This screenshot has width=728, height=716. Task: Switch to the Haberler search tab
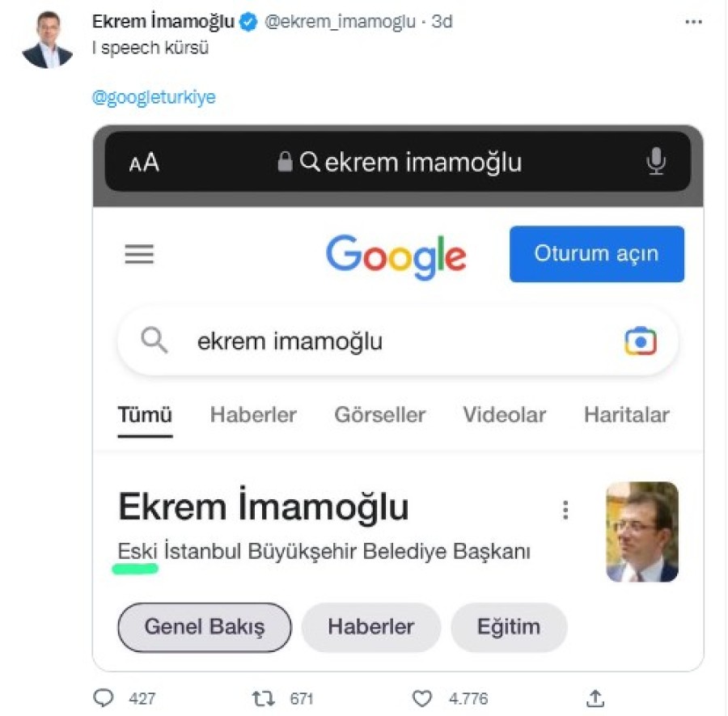click(253, 415)
